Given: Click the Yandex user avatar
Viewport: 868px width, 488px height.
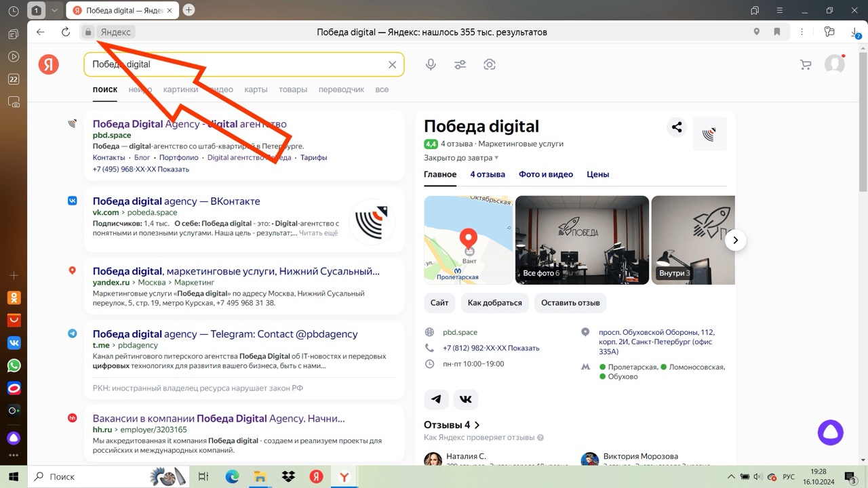Looking at the screenshot, I should pyautogui.click(x=834, y=64).
